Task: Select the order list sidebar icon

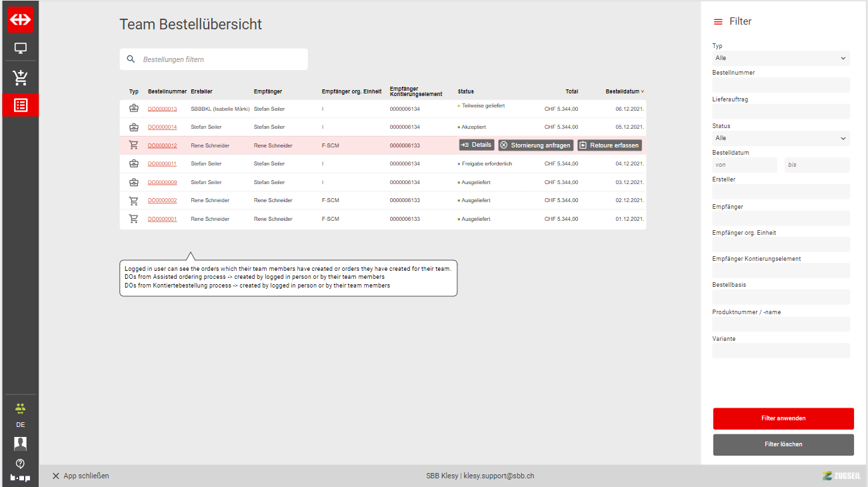Action: tap(20, 105)
